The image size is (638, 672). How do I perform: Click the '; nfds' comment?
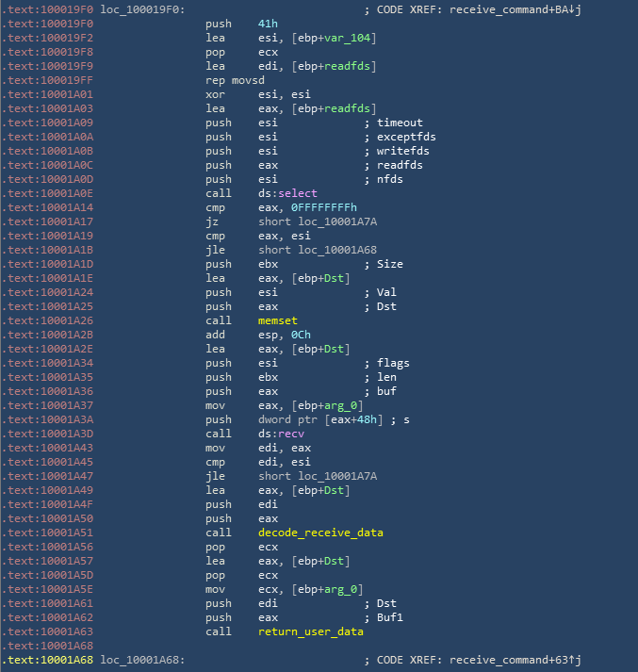click(384, 179)
